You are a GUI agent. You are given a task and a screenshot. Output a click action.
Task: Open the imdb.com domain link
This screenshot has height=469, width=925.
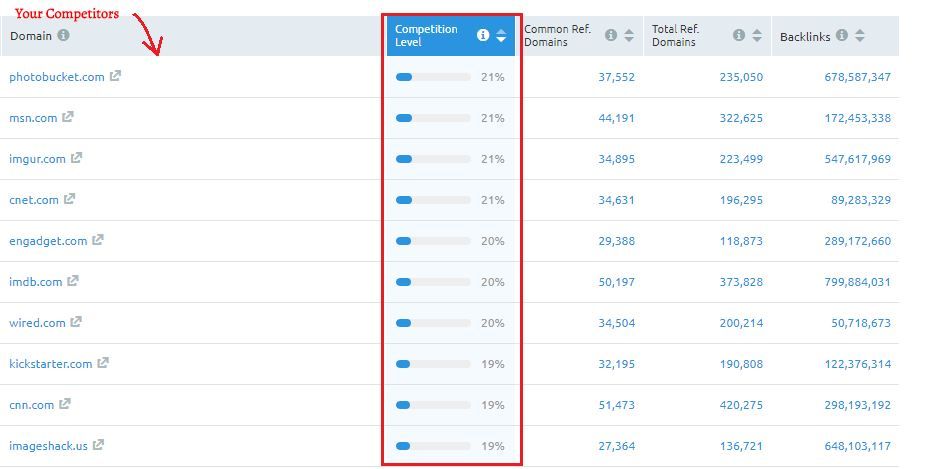pos(35,282)
